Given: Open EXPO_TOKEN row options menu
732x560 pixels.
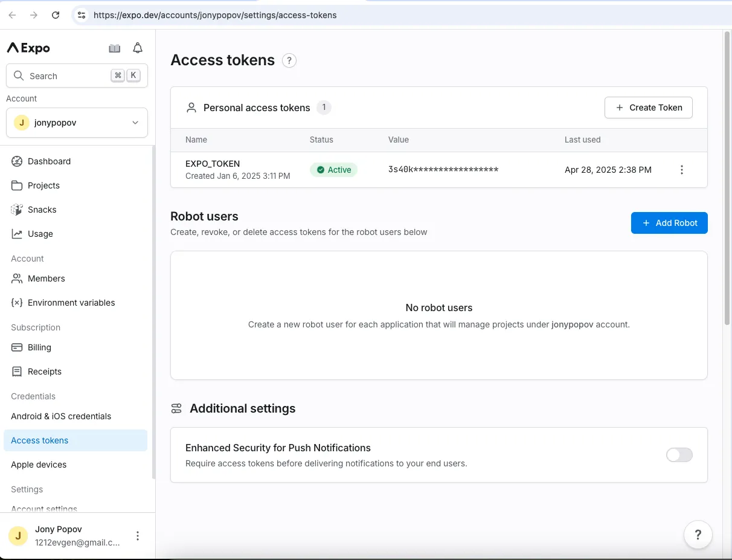Looking at the screenshot, I should (x=682, y=170).
